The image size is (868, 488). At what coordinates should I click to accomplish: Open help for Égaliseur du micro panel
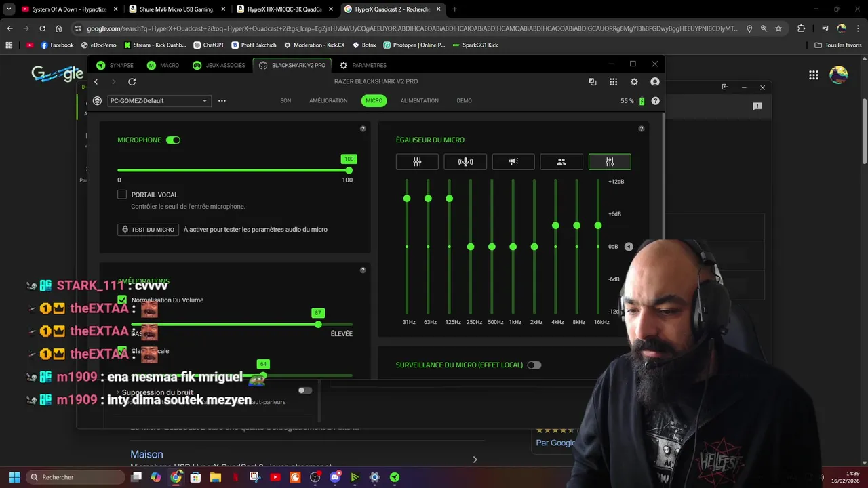(x=642, y=129)
